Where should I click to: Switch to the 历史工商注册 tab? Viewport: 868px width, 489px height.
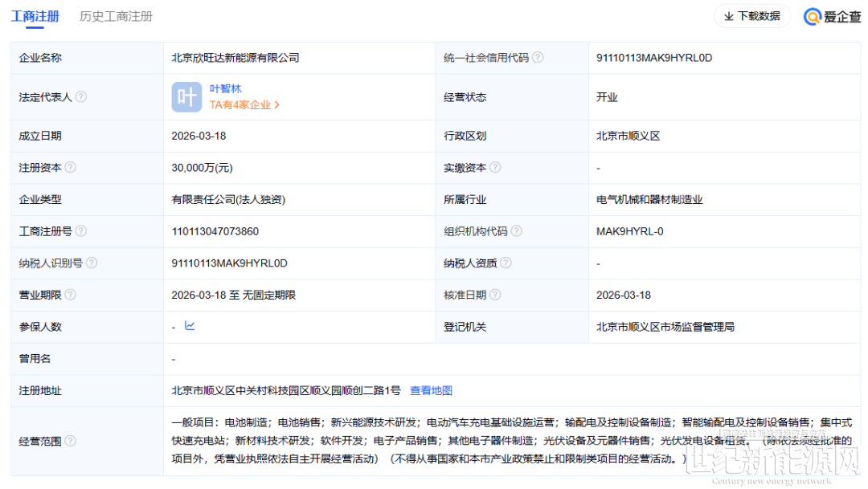coord(116,16)
